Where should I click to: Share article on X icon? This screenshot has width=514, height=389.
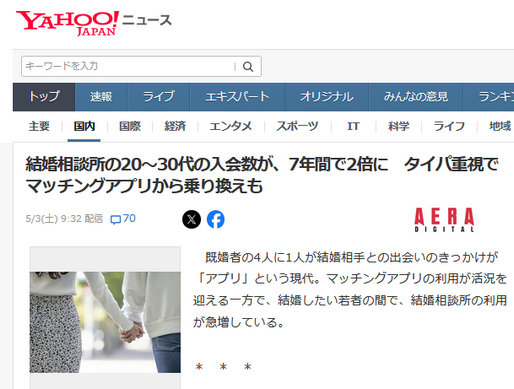pos(192,219)
